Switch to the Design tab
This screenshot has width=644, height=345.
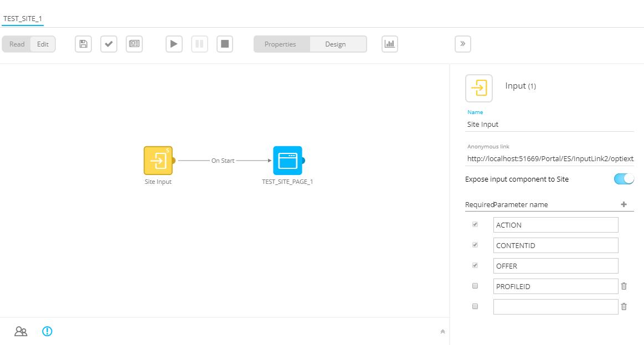coord(335,44)
